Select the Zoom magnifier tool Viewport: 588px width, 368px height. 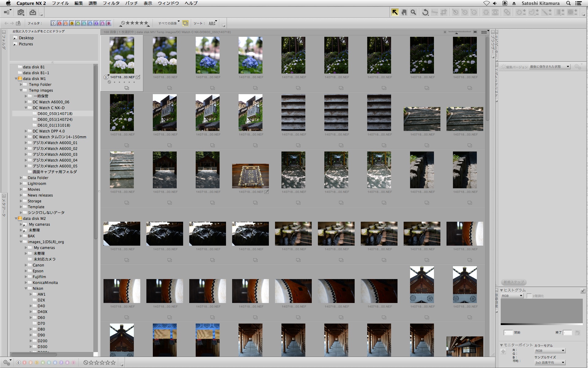pos(413,12)
